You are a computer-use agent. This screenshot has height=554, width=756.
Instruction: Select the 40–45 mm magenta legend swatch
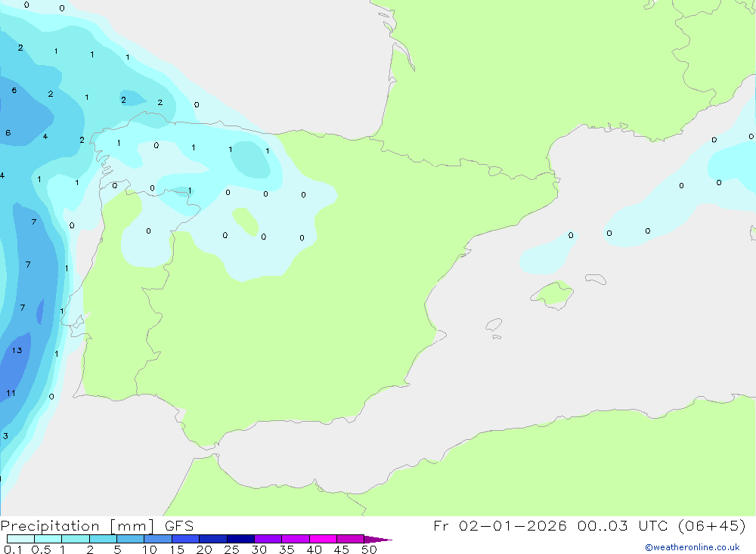(x=323, y=539)
